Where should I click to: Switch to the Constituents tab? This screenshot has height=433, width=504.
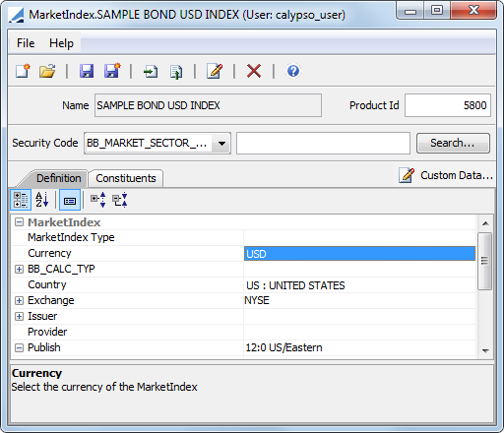[126, 178]
